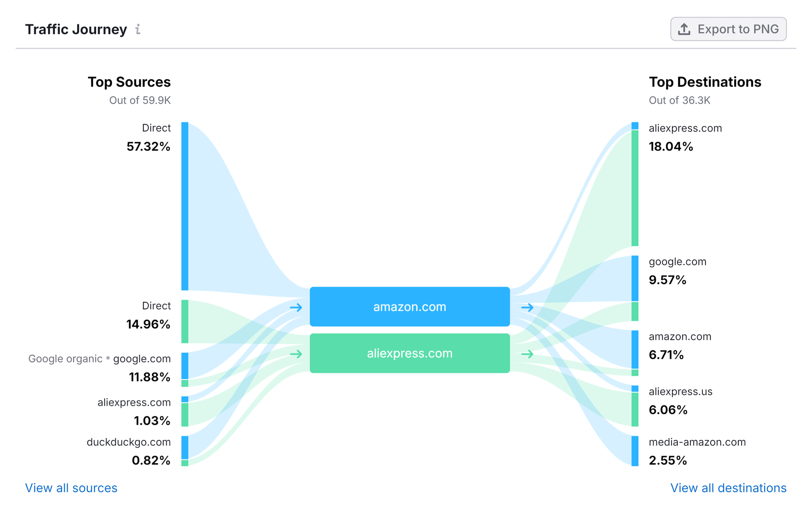Select the blue amazon.com center node
The width and height of the screenshot is (812, 517).
[x=409, y=307]
